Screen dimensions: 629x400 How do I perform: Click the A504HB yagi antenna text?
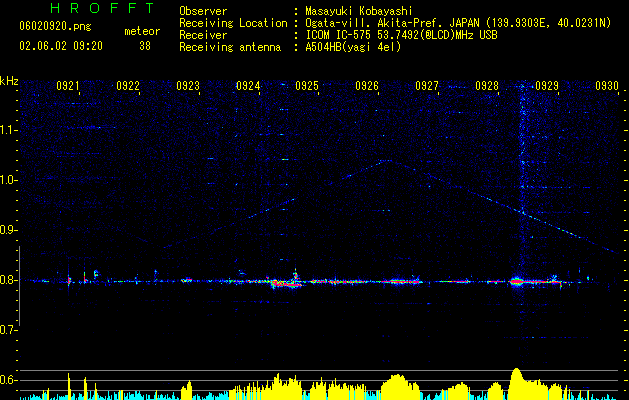tap(353, 47)
